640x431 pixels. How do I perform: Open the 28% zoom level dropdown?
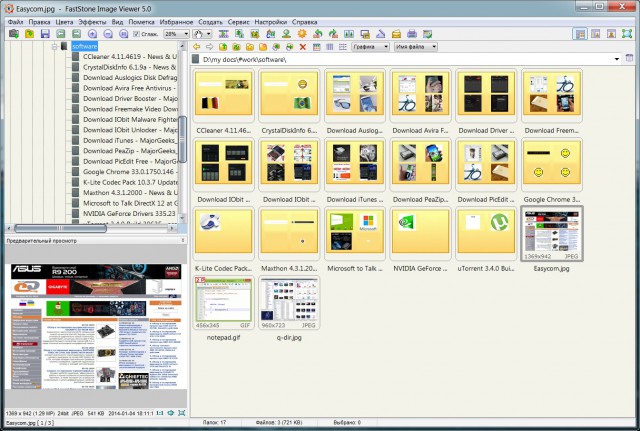pyautogui.click(x=176, y=34)
